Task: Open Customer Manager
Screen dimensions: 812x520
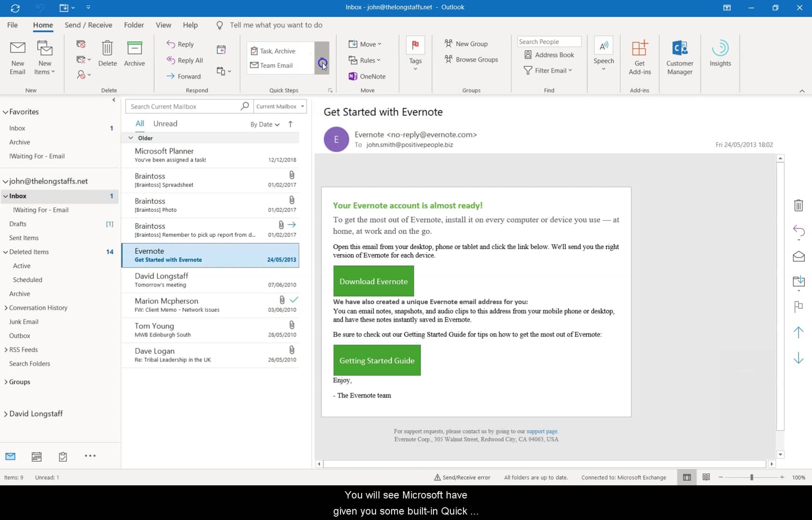Action: pyautogui.click(x=680, y=58)
